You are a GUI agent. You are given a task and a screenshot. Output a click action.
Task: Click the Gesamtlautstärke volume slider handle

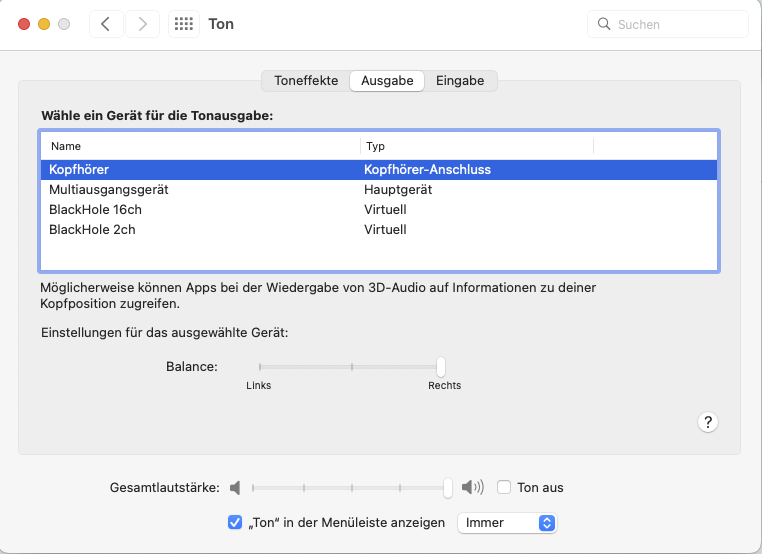pyautogui.click(x=448, y=488)
